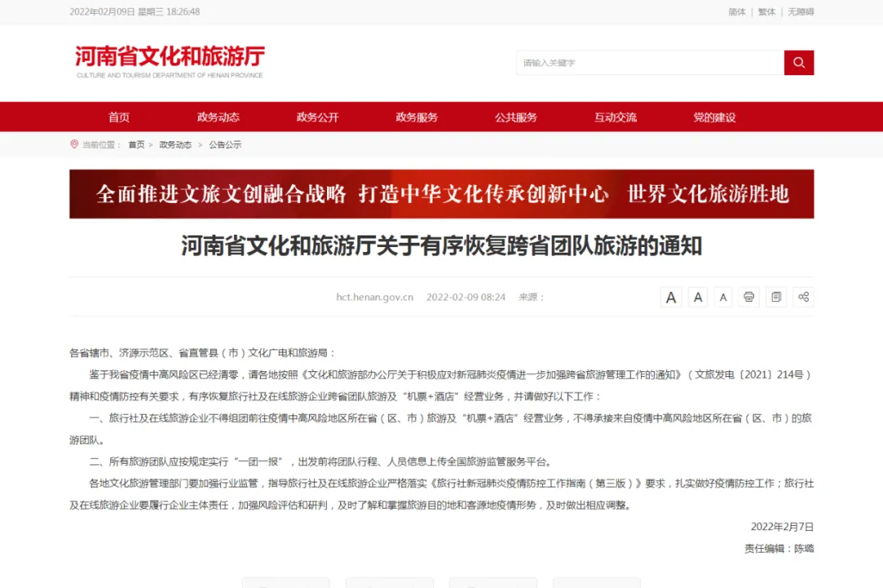Click the 政务动态 breadcrumb link

coord(175,145)
